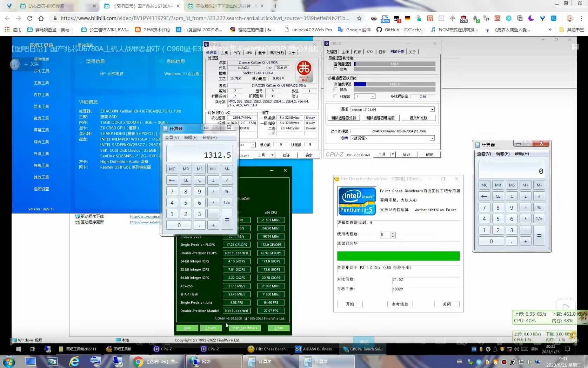Open 查看(V) menu in right calculator
Image resolution: width=588 pixels, height=368 pixels.
484,154
